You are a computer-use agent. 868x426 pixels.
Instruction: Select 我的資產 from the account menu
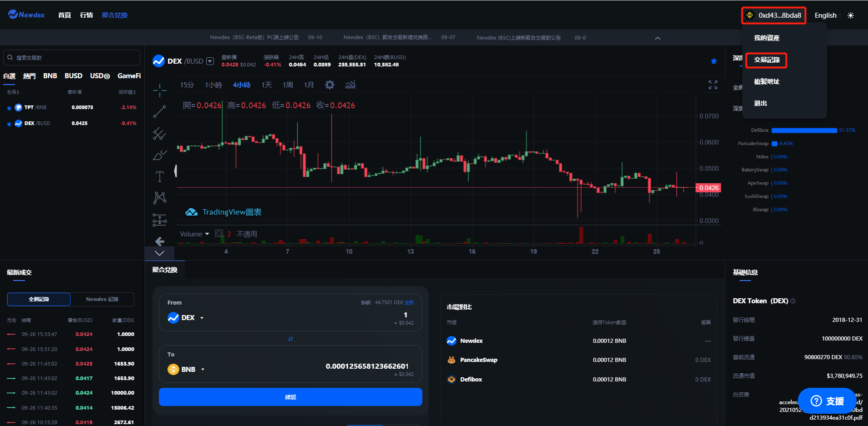766,38
